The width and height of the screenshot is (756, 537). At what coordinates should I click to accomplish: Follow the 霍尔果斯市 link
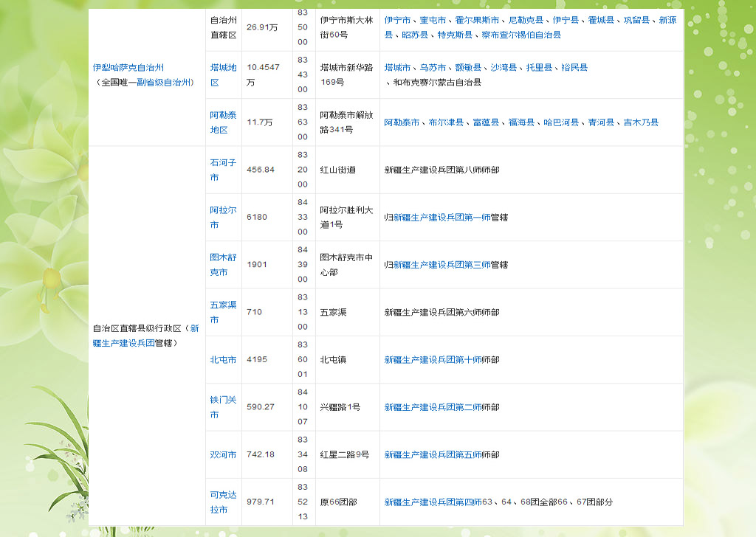click(x=477, y=20)
